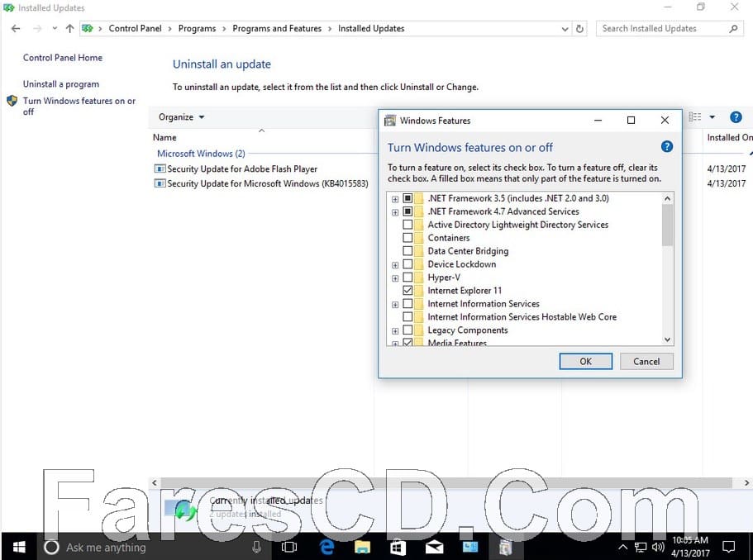Enable Data Center Bridging checkbox

[407, 251]
